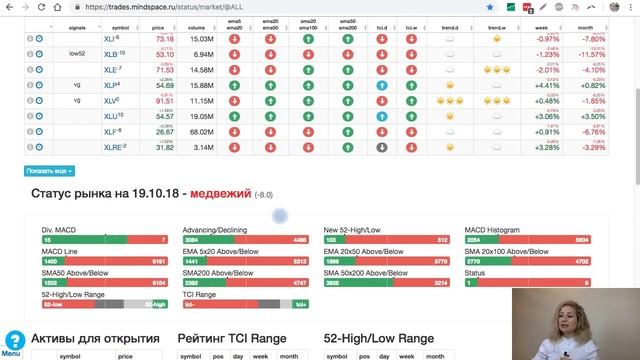This screenshot has height=360, width=640.
Task: Click the Status bar indicator
Action: click(528, 282)
